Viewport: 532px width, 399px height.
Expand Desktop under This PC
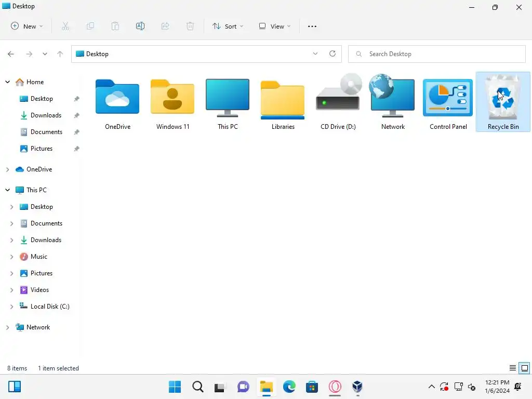(11, 207)
